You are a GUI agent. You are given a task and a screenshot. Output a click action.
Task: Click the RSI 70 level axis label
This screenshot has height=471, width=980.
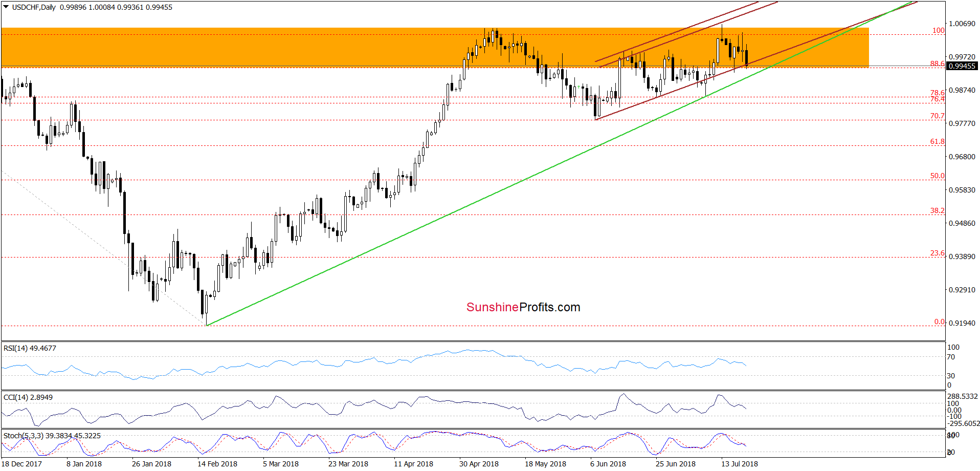coord(951,357)
